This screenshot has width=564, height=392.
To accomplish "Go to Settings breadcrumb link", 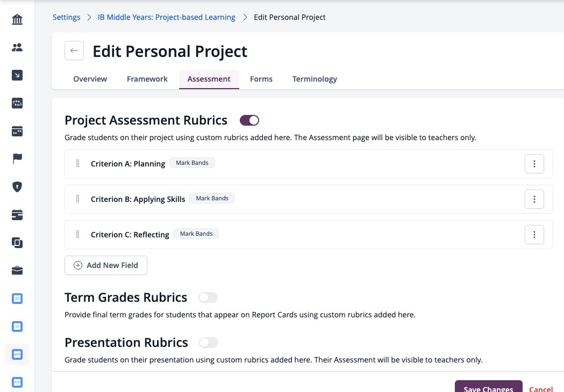I will (x=67, y=17).
